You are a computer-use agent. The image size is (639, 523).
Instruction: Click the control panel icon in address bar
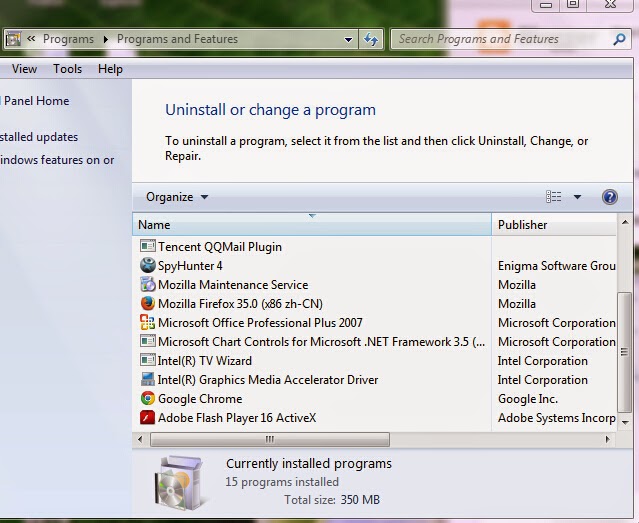pos(13,39)
